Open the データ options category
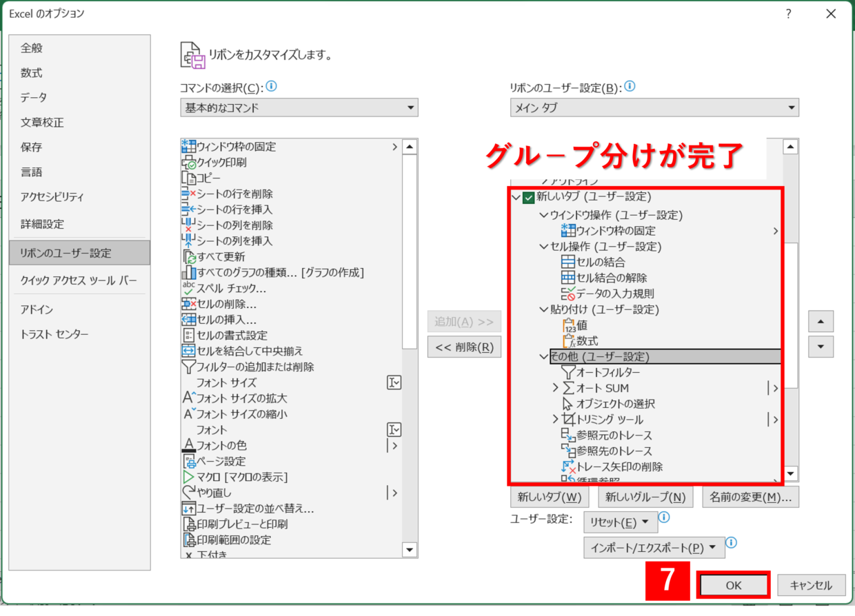The height and width of the screenshot is (616, 855). click(x=34, y=98)
